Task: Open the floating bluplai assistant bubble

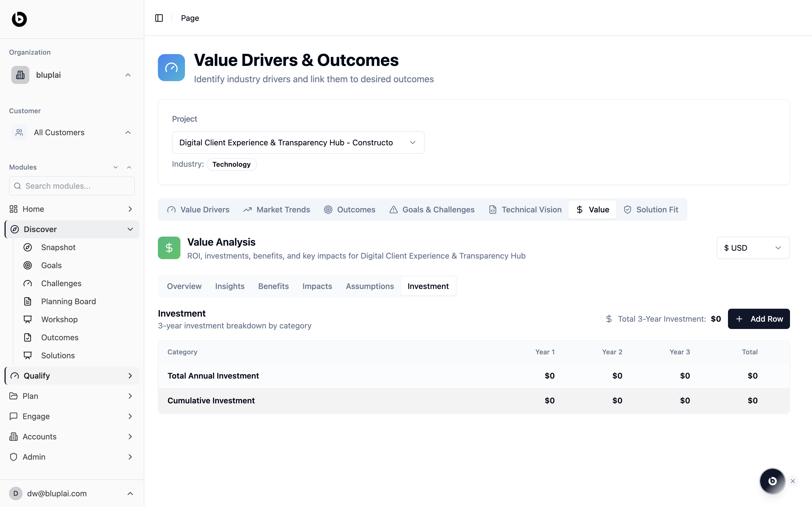Action: (772, 481)
